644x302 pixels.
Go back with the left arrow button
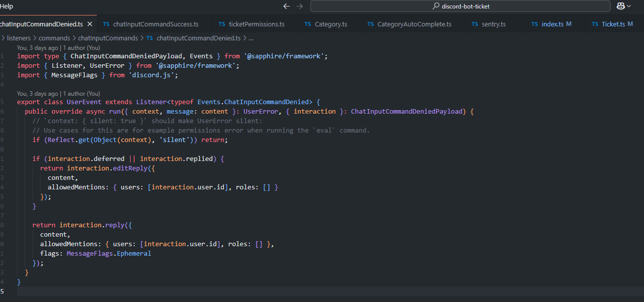[286, 6]
